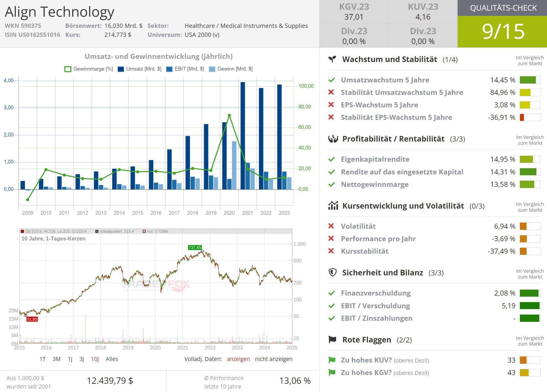This screenshot has width=547, height=392.
Task: Click check beside Rendite auf das eingesetzte Kapital
Action: (x=331, y=172)
